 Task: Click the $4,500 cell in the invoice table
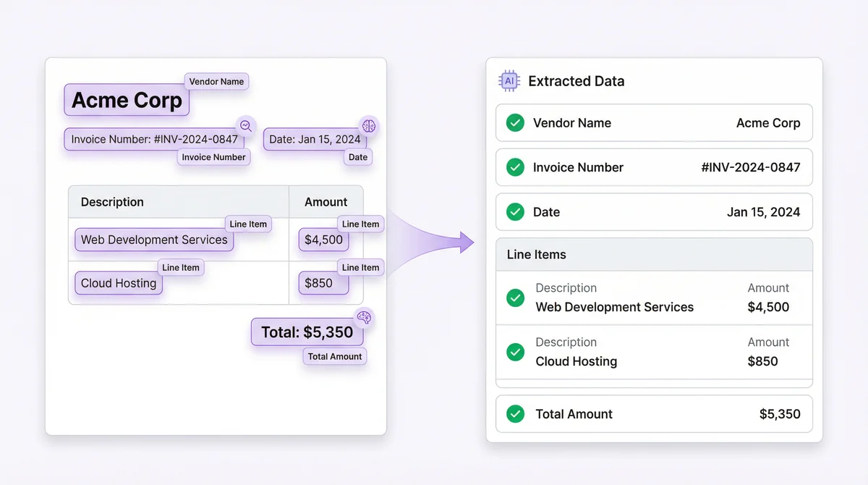(x=323, y=240)
